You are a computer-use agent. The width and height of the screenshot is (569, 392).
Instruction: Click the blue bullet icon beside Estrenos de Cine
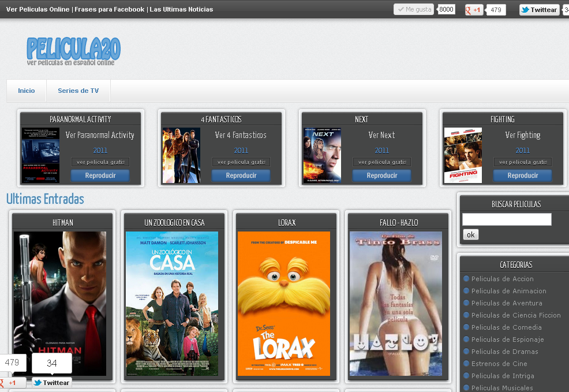[x=466, y=364]
